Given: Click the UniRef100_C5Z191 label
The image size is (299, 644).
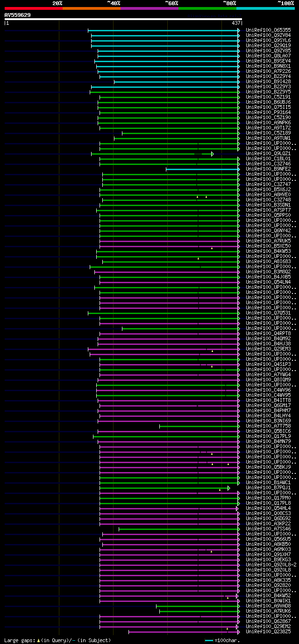Looking at the screenshot, I should [x=268, y=97].
